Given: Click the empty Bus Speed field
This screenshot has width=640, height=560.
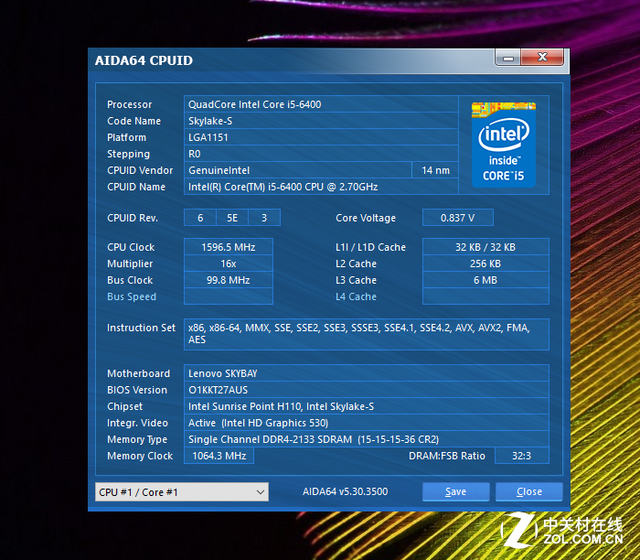Looking at the screenshot, I should pyautogui.click(x=229, y=296).
